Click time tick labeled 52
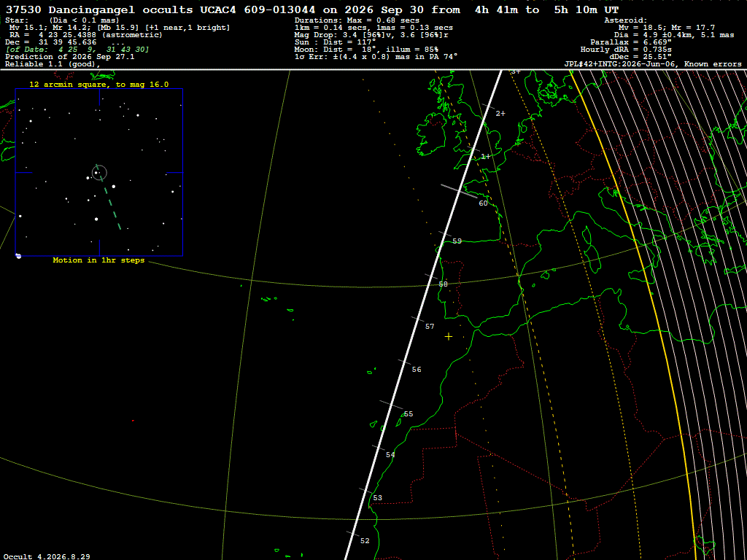Image resolution: width=747 pixels, height=560 pixels. [x=365, y=540]
